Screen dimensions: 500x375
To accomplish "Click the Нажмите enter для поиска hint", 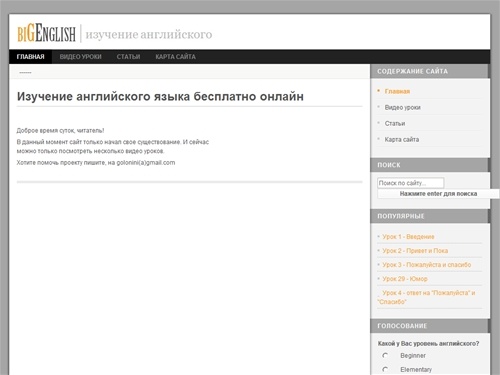I will [x=438, y=194].
